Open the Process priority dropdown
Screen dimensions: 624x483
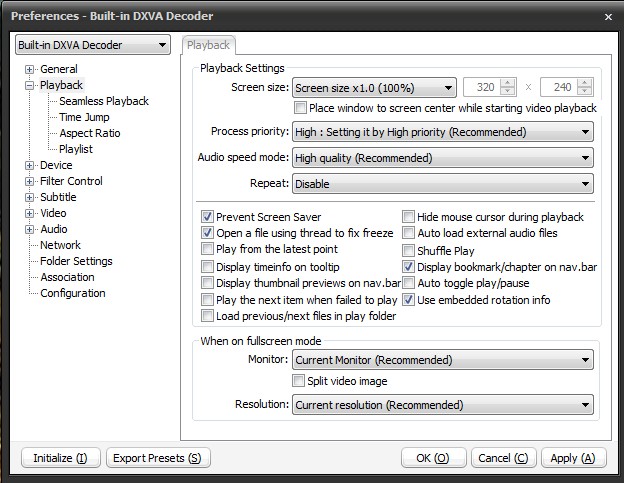coord(443,132)
